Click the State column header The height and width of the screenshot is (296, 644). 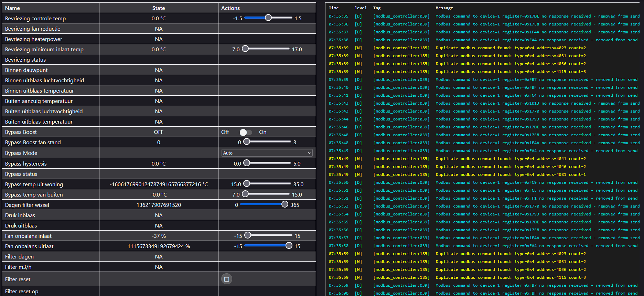click(159, 8)
